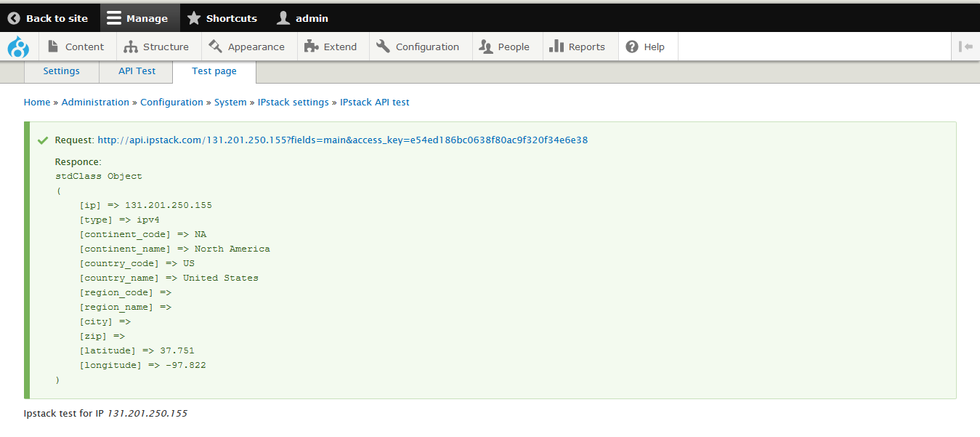
Task: Click the admin user silhouette icon
Action: [283, 18]
